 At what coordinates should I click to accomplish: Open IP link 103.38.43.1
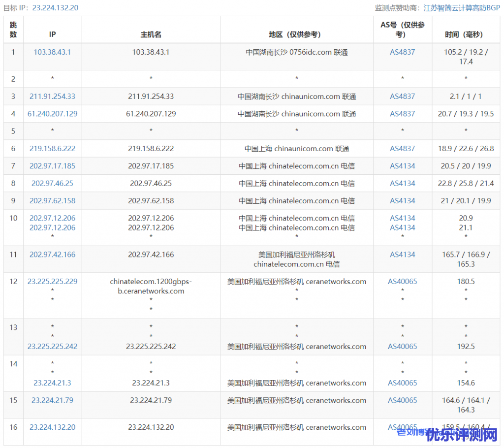coord(52,52)
